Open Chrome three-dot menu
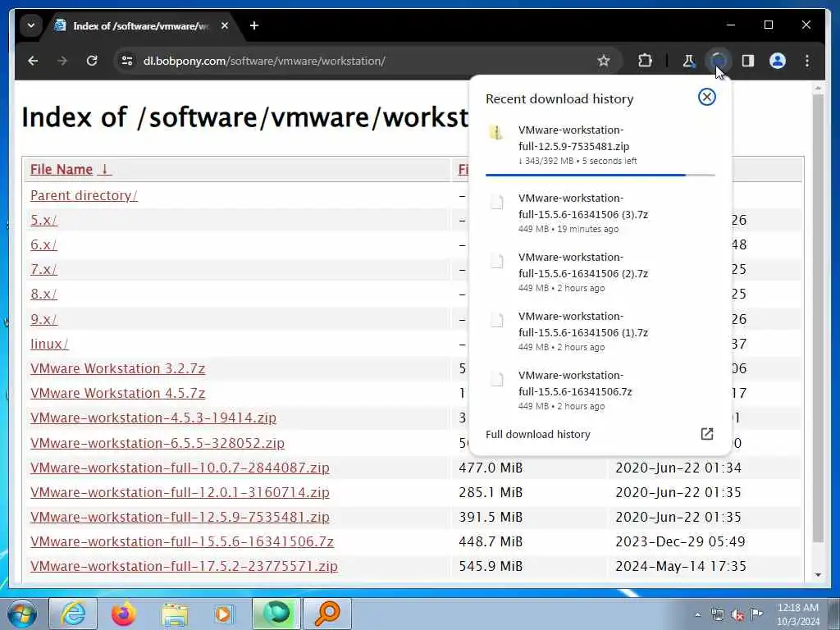 click(807, 61)
